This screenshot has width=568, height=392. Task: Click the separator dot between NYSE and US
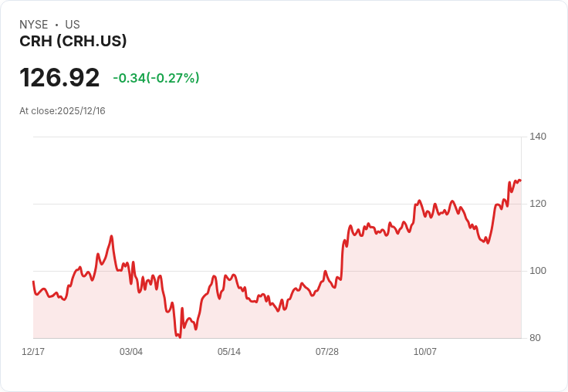[56, 25]
